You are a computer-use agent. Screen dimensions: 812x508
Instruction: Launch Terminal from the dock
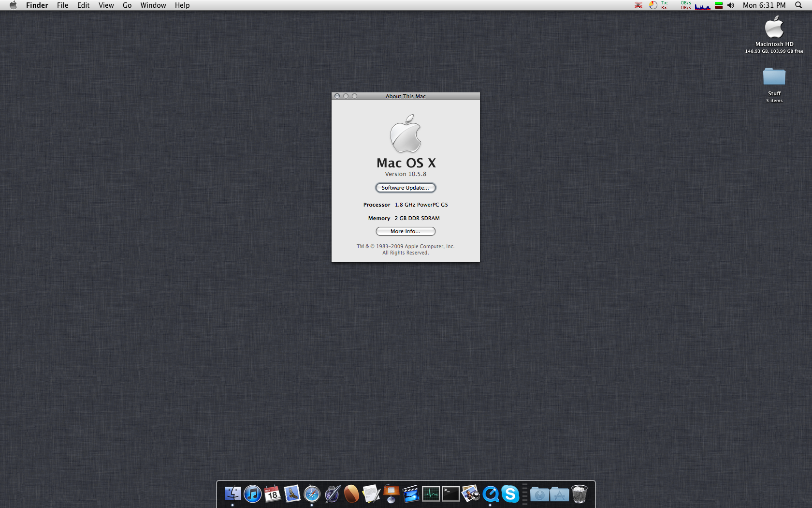coord(450,494)
